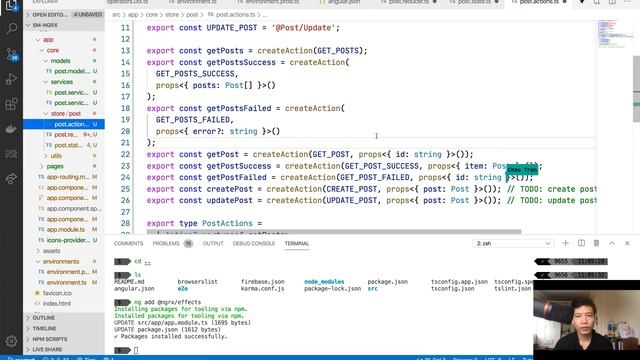Open the Search view in activity bar
640x360 pixels.
coord(11,29)
